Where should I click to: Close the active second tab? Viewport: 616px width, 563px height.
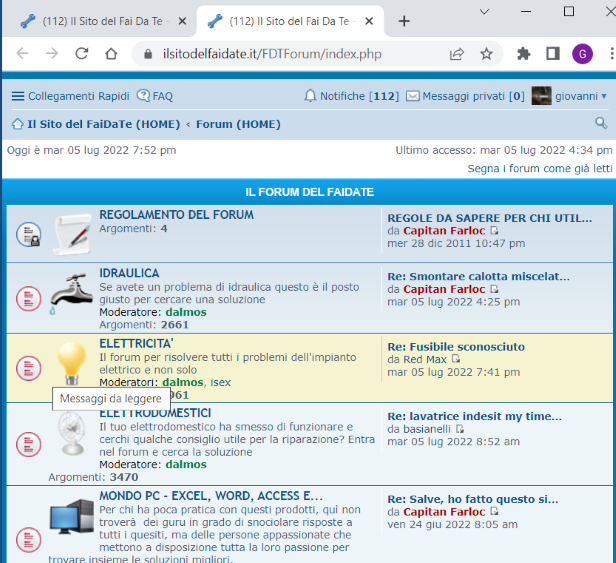pyautogui.click(x=369, y=21)
